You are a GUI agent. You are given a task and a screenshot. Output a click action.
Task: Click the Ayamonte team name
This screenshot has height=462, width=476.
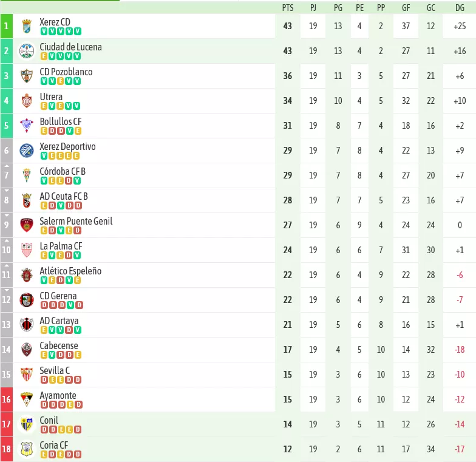coord(58,395)
